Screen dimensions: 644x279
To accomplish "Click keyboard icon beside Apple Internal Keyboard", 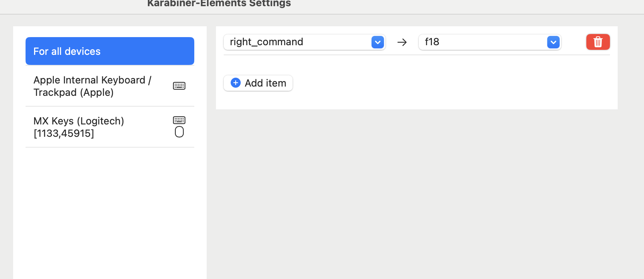I will (x=179, y=86).
